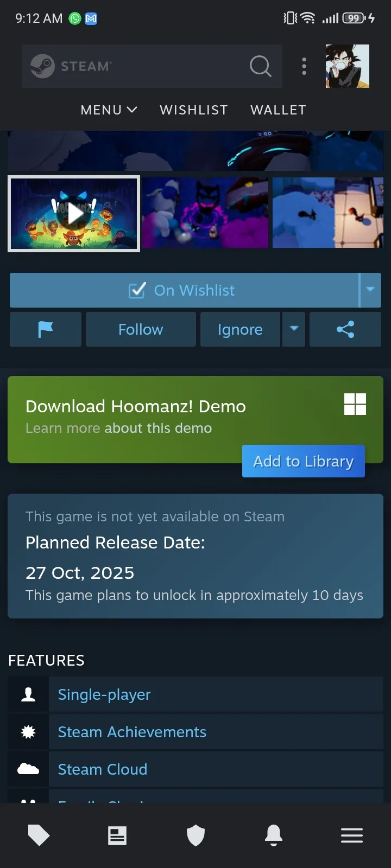Tap the flag report icon button
This screenshot has width=391, height=868.
46,329
